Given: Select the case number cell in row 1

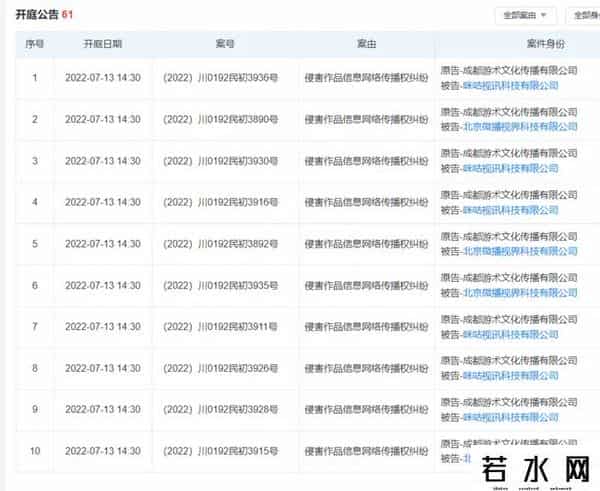Looking at the screenshot, I should click(220, 78).
